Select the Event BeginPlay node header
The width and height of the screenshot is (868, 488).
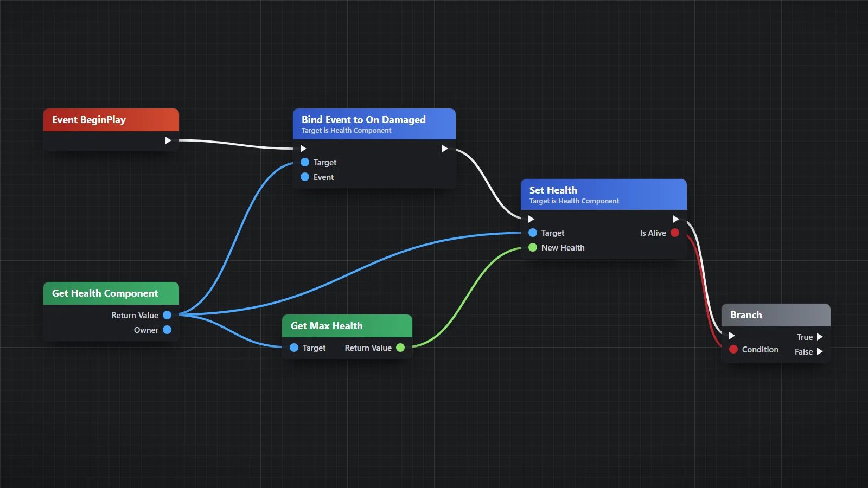coord(111,120)
